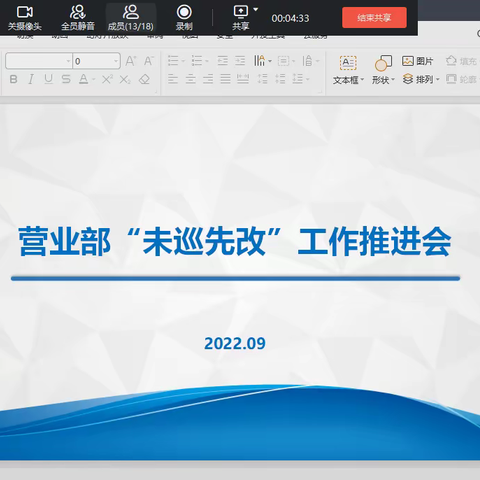Insert picture with 图片 button
480x480 pixels.
coord(417,61)
